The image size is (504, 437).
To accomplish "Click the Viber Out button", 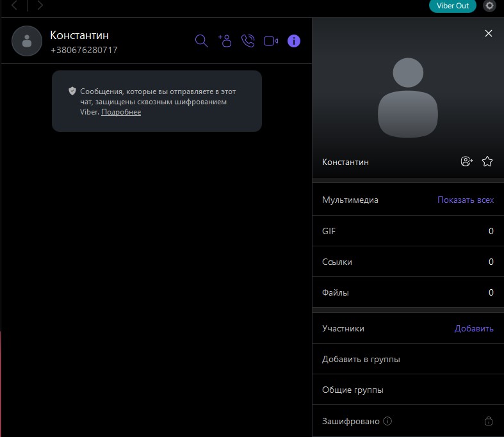I will click(452, 6).
